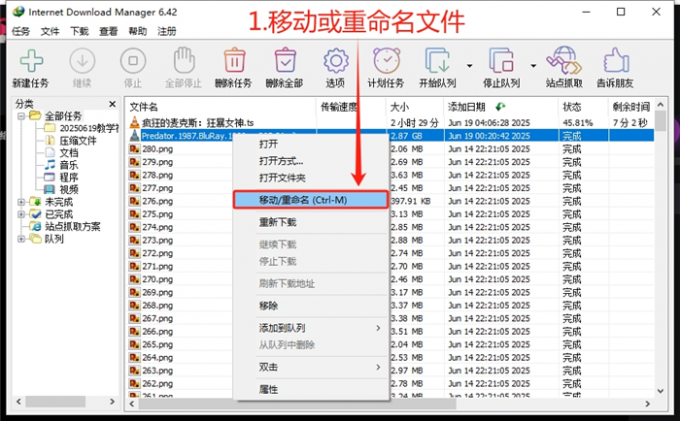Choose 打开方式... in the context menu
The width and height of the screenshot is (680, 421).
[311, 161]
